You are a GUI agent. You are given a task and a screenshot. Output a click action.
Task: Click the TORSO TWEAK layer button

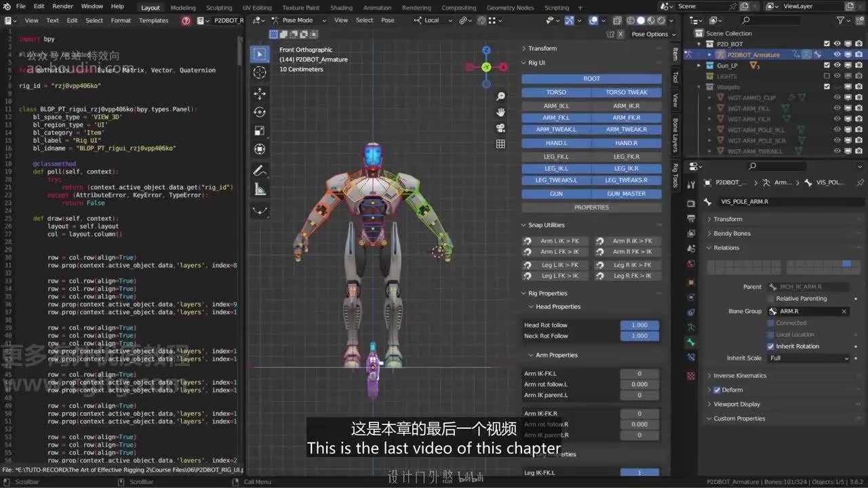[x=626, y=92]
